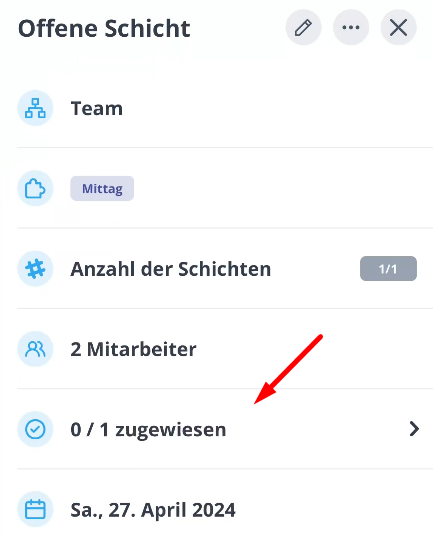
Task: Click the checkmark circle icon
Action: (35, 429)
